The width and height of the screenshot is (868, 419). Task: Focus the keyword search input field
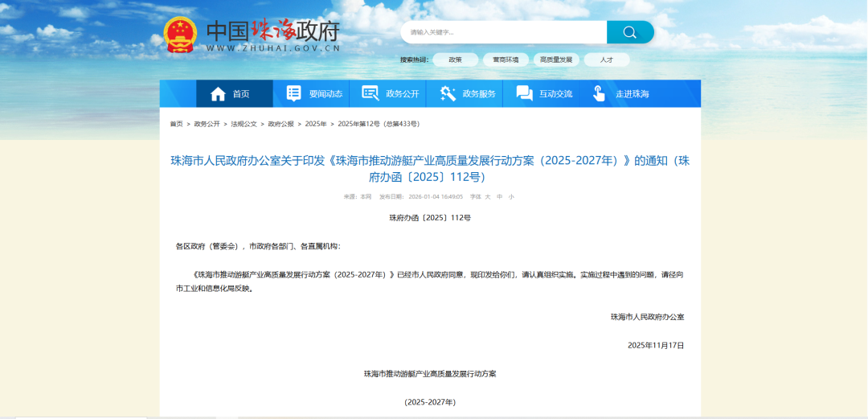coord(503,32)
